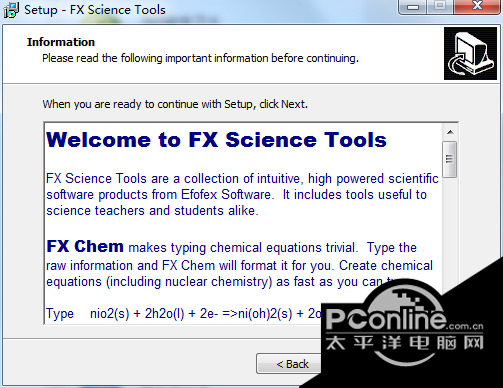Click the Welcome to FX Science Tools heading
Screen dimensions: 503x388
(x=216, y=140)
